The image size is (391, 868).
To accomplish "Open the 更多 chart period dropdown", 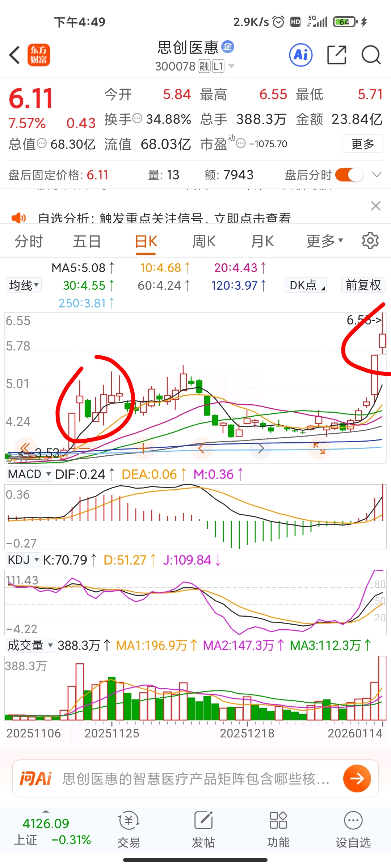I will [x=325, y=241].
